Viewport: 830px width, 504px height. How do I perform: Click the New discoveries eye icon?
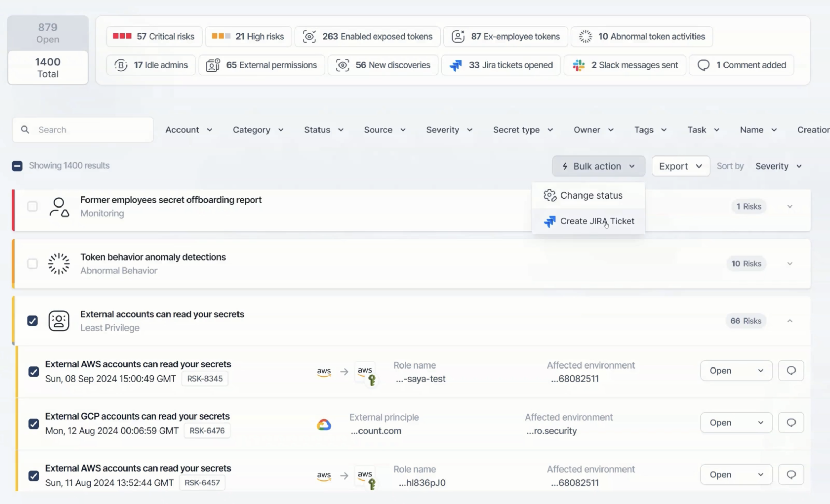point(343,65)
